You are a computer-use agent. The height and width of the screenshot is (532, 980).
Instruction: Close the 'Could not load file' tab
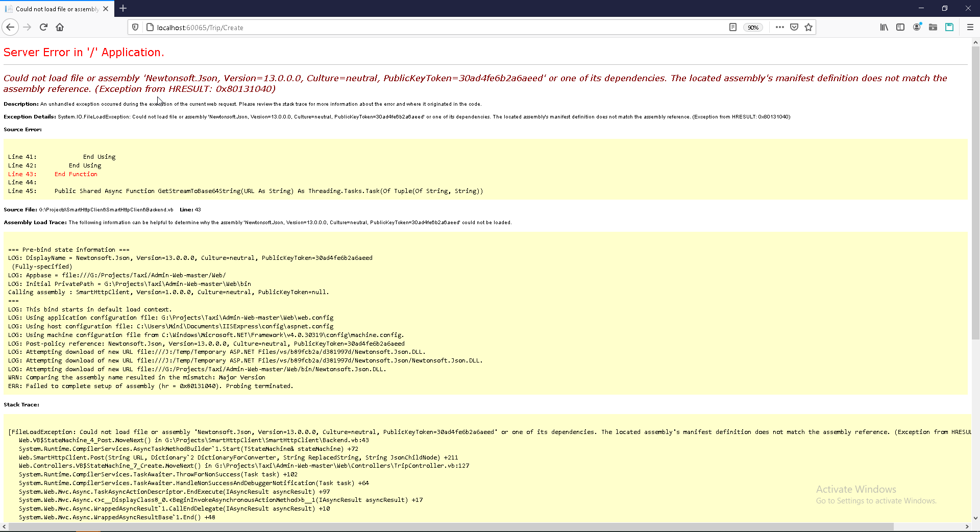[x=106, y=9]
